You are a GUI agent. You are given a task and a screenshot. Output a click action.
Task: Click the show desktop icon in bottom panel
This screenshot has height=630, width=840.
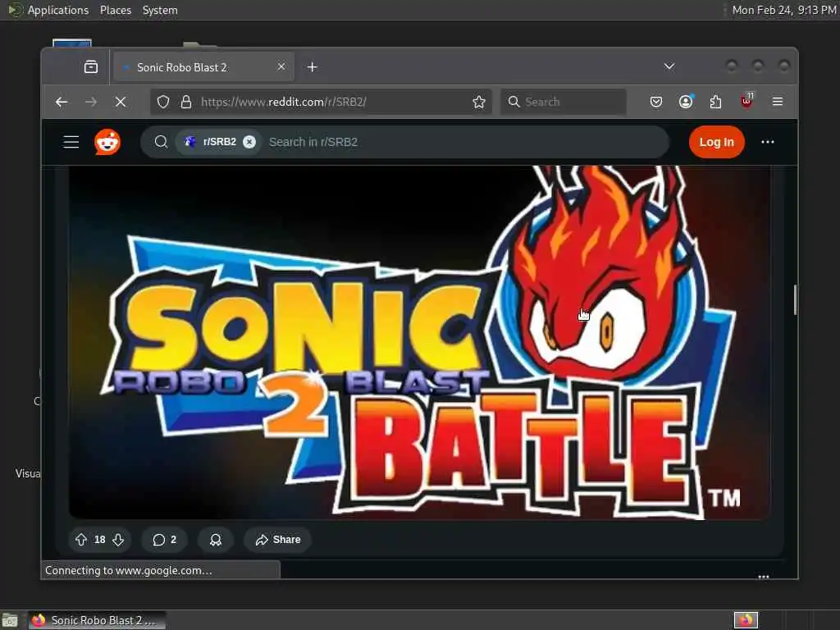(x=10, y=620)
